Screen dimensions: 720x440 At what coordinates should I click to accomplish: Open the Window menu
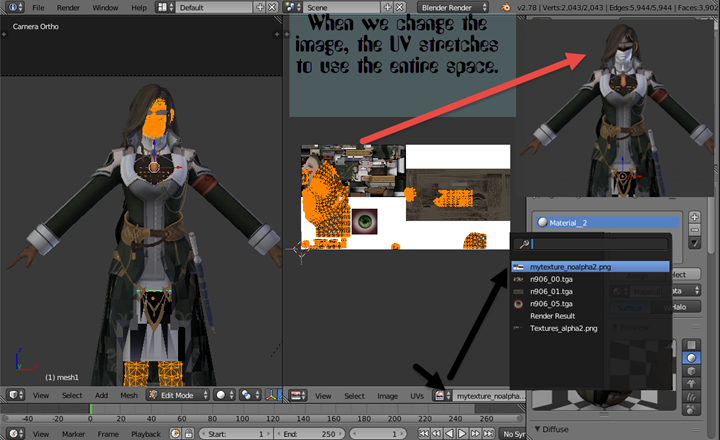pyautogui.click(x=105, y=8)
